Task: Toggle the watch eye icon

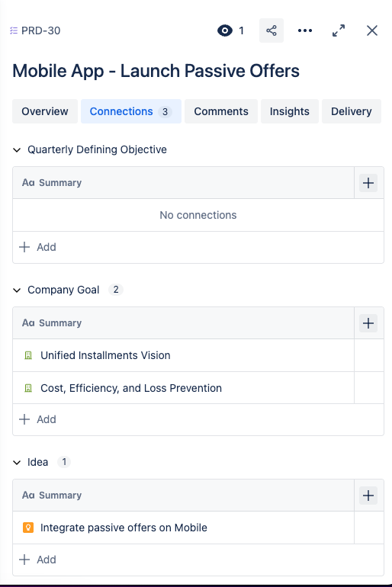Action: click(x=225, y=30)
